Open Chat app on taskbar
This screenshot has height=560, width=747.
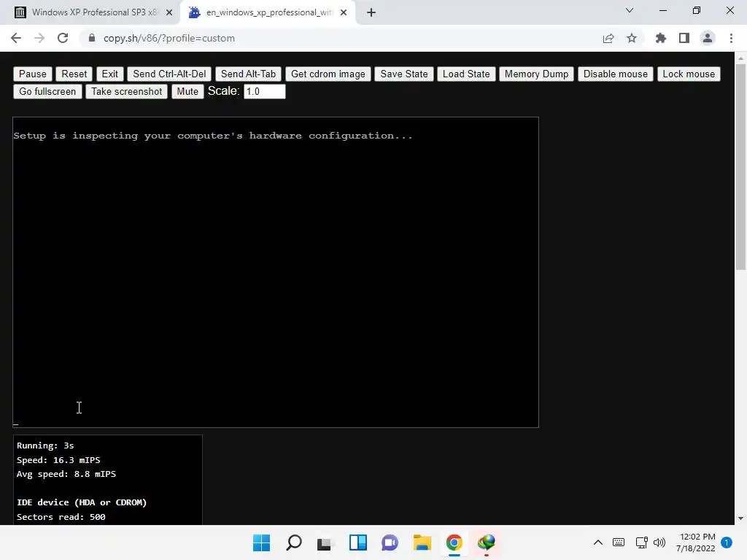(x=390, y=542)
